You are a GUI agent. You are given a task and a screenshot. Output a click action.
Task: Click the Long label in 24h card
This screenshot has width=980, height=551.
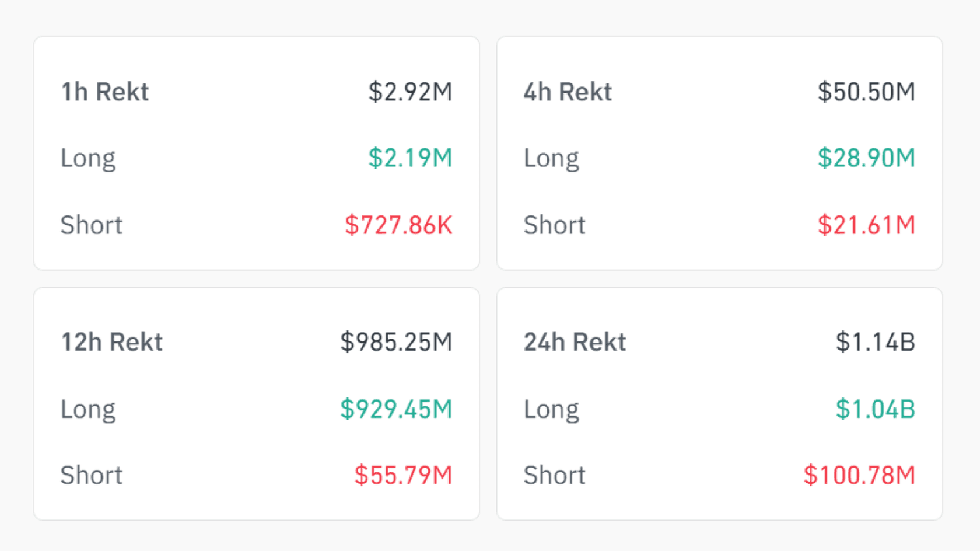tap(551, 410)
